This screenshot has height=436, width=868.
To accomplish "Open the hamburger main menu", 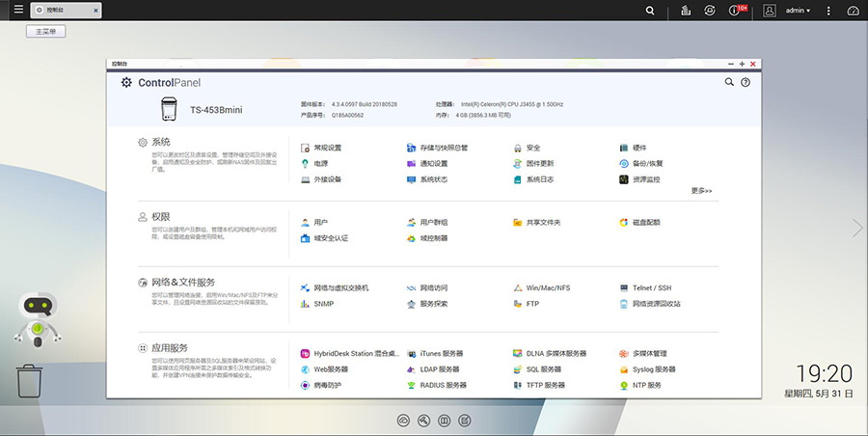I will [11, 11].
